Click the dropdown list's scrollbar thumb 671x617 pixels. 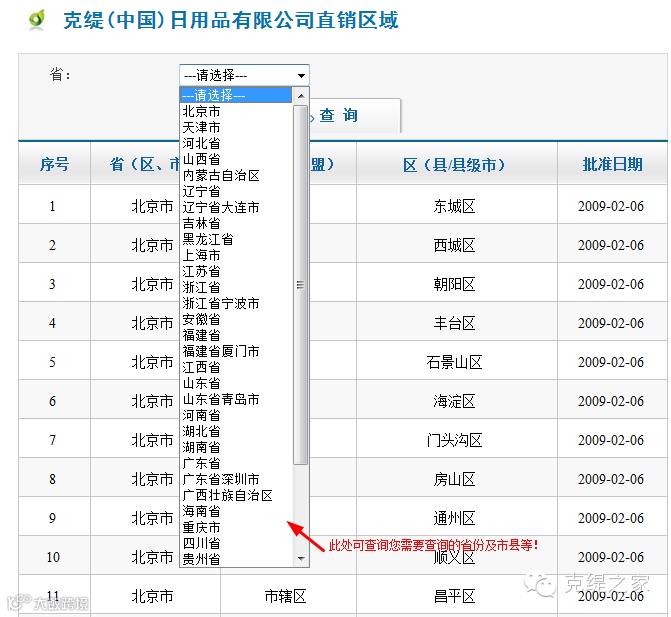(x=301, y=285)
